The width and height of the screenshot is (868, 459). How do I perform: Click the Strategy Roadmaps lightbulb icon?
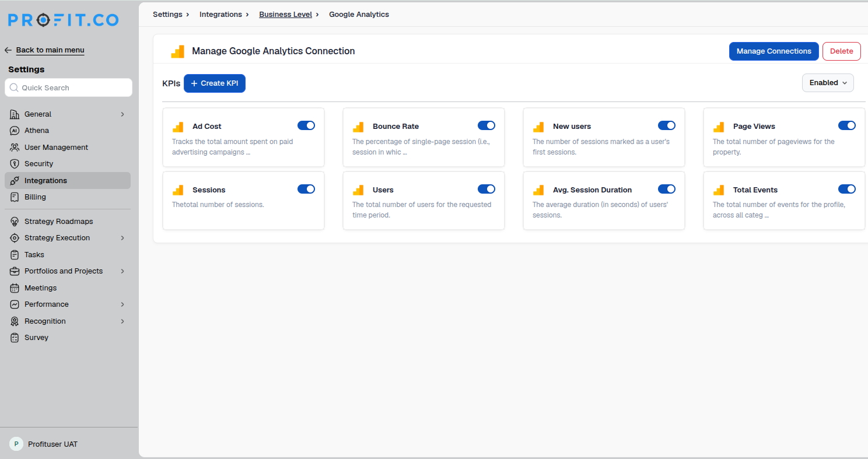coord(15,222)
